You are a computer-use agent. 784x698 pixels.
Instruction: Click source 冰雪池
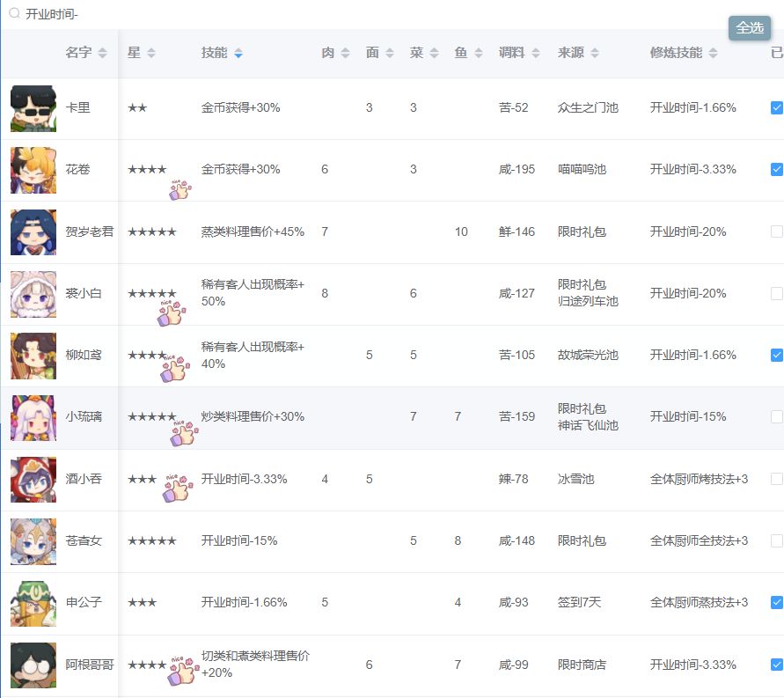576,479
